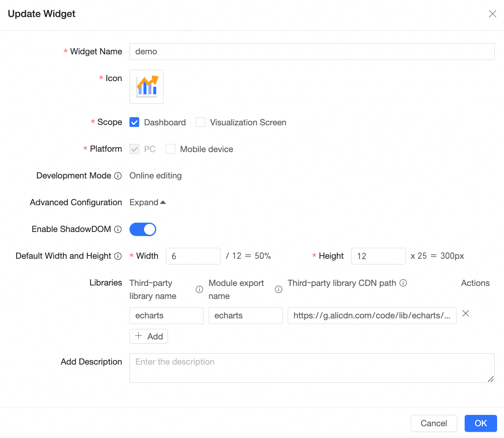Image resolution: width=504 pixels, height=438 pixels.
Task: Check the Mobile device platform checkbox
Action: click(x=170, y=149)
